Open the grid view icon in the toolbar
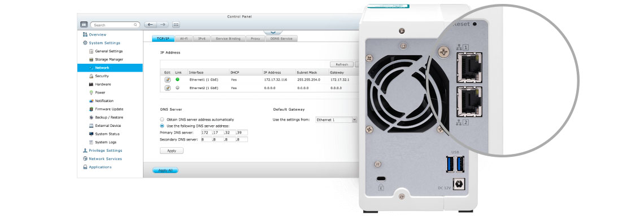The width and height of the screenshot is (644, 216). (176, 25)
